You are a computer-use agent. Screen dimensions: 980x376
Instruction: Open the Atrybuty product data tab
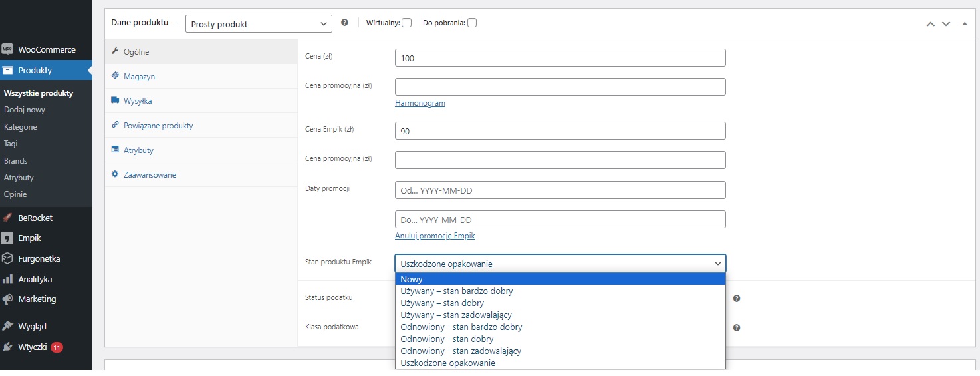(x=138, y=150)
